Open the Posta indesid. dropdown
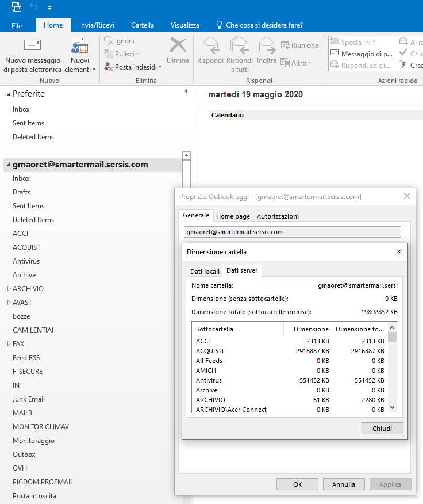This screenshot has height=504, width=423. pos(160,67)
